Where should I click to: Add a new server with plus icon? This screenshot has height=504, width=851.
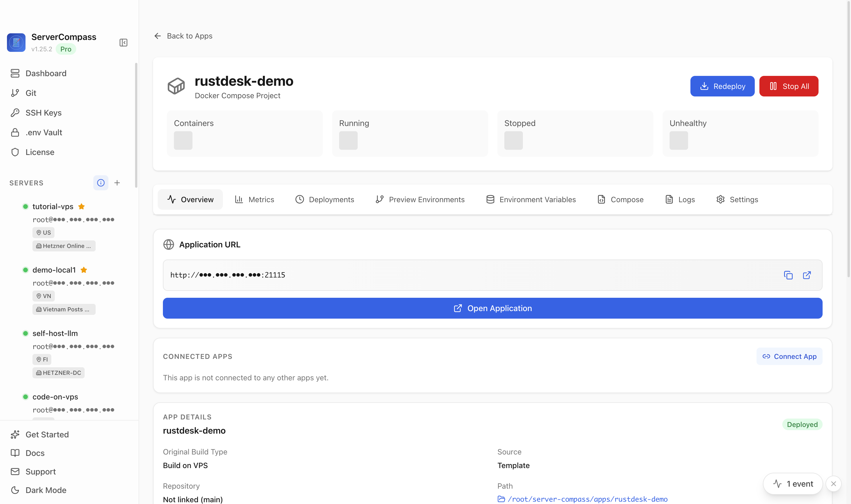point(117,183)
